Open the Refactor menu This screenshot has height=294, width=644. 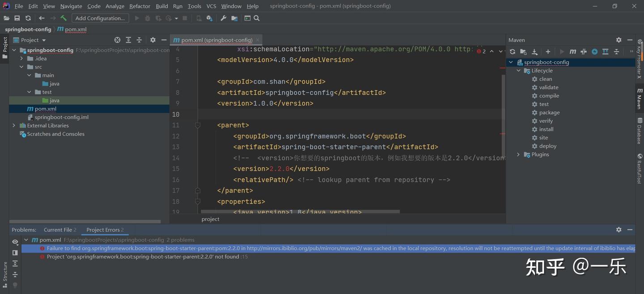140,6
